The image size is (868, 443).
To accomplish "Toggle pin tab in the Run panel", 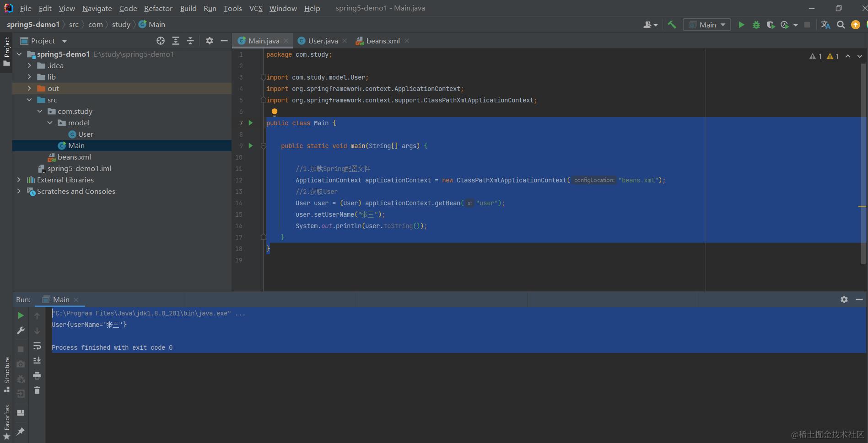I will point(21,431).
